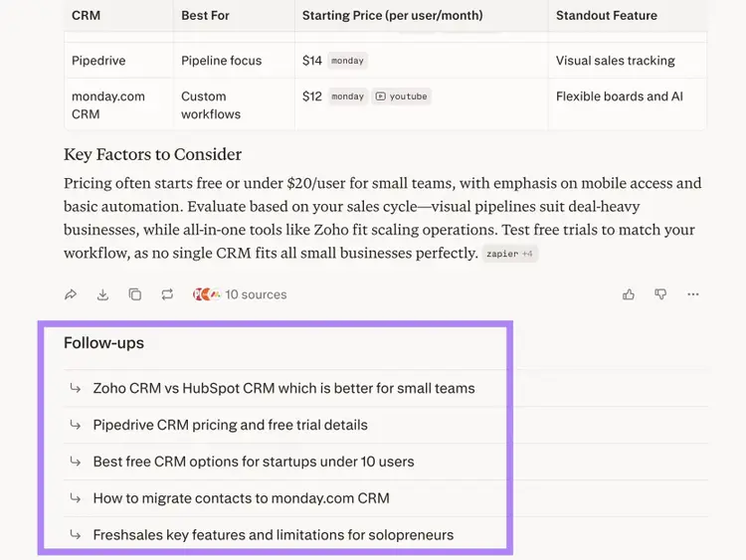
Task: Give a thumbs down to the answer
Action: tap(660, 294)
